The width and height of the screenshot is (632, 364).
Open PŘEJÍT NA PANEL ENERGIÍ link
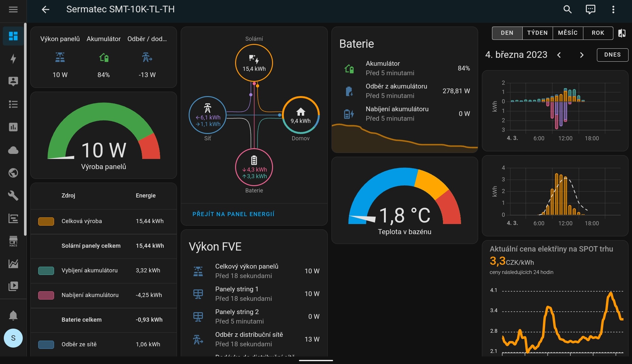(x=233, y=214)
